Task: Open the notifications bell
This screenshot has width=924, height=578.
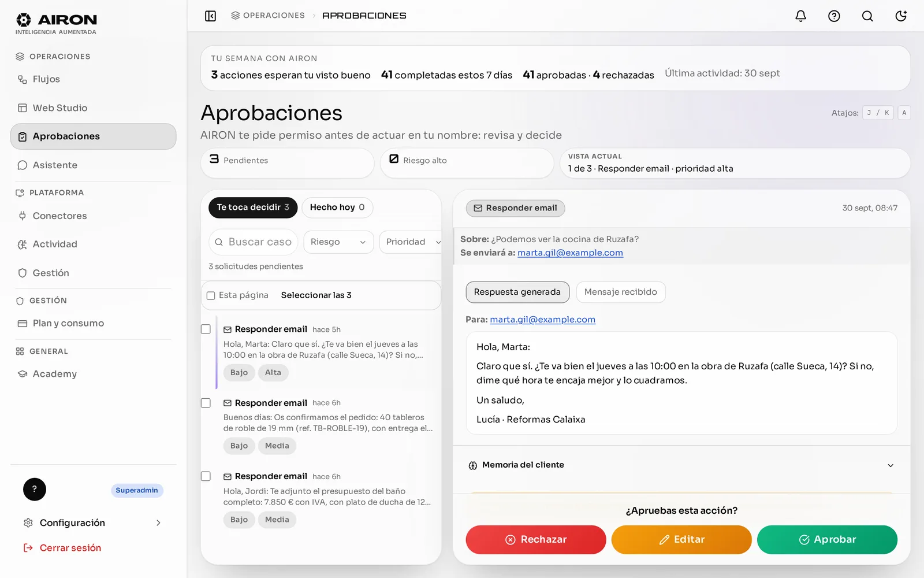Action: [x=800, y=16]
